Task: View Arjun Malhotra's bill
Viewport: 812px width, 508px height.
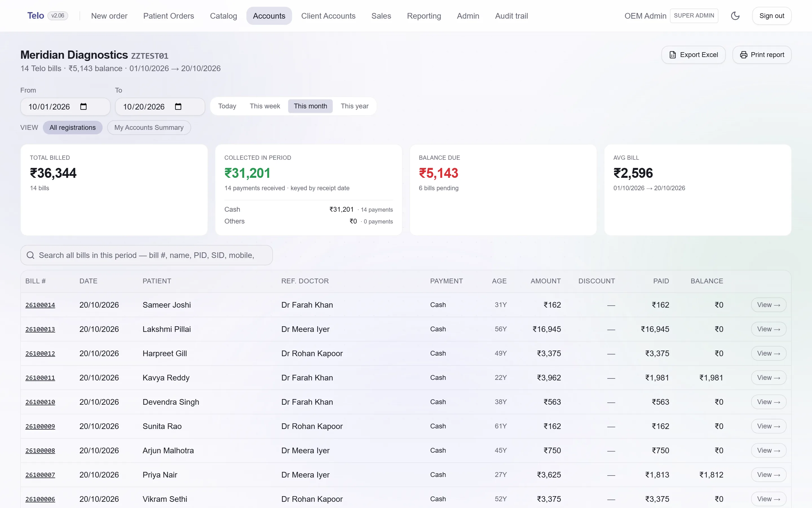Action: [x=768, y=450]
